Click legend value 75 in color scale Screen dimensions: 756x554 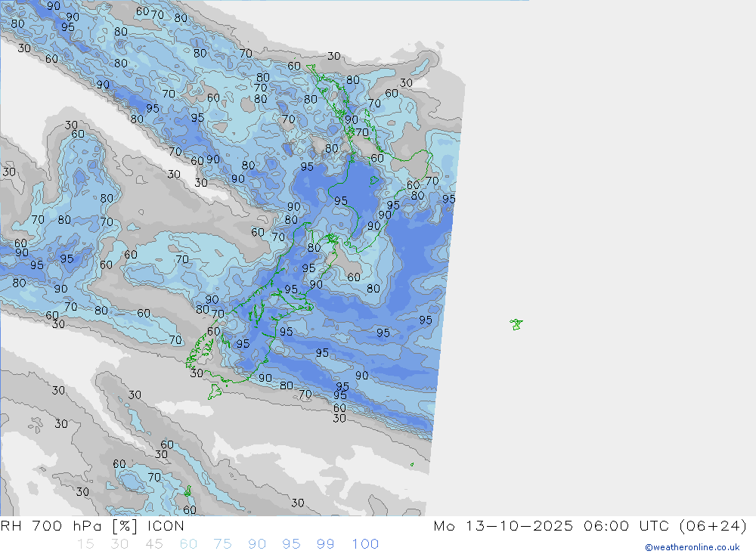pyautogui.click(x=222, y=544)
